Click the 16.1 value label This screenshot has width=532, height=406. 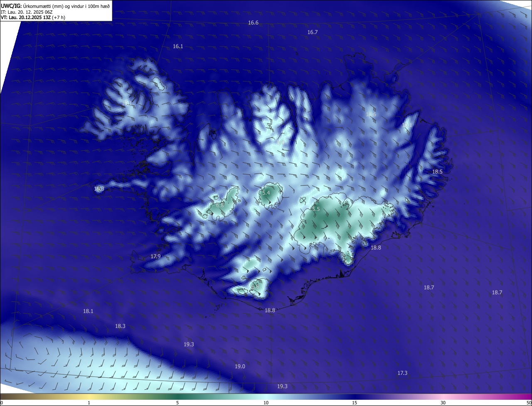pyautogui.click(x=178, y=46)
